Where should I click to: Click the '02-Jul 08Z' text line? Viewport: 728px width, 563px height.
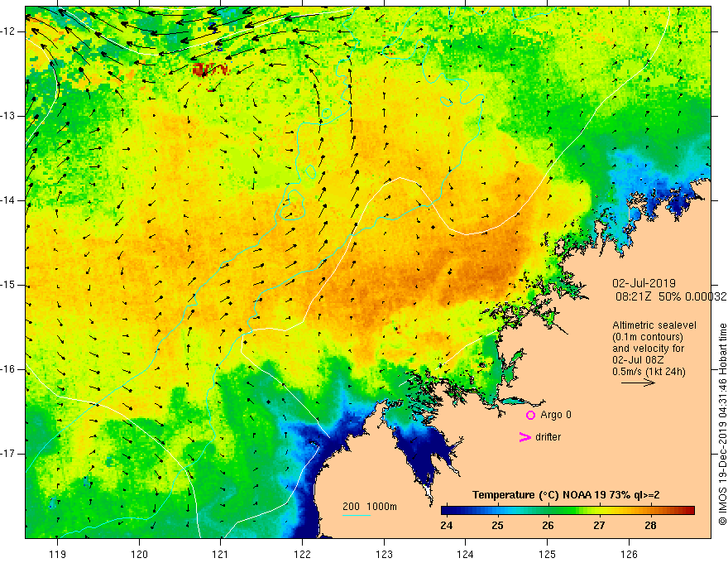[638, 360]
